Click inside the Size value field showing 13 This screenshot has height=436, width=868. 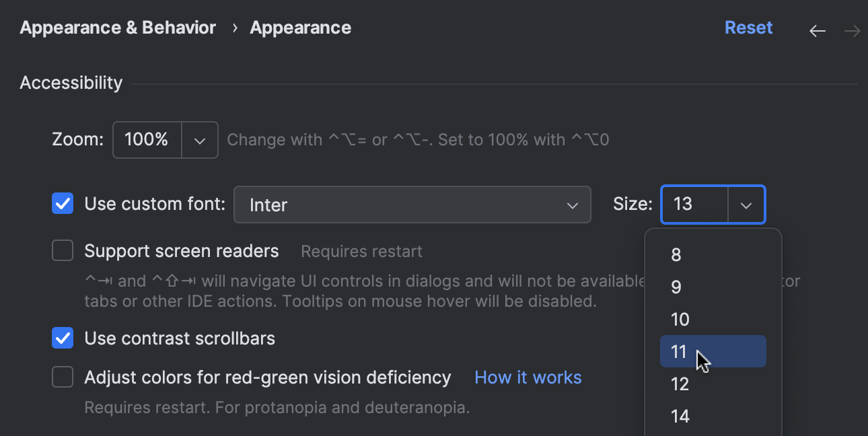(693, 205)
